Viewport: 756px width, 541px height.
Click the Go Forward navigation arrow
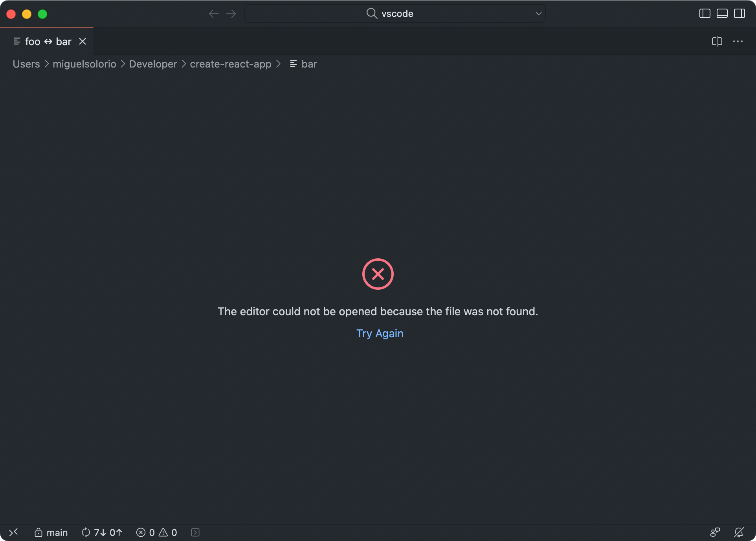pos(231,14)
